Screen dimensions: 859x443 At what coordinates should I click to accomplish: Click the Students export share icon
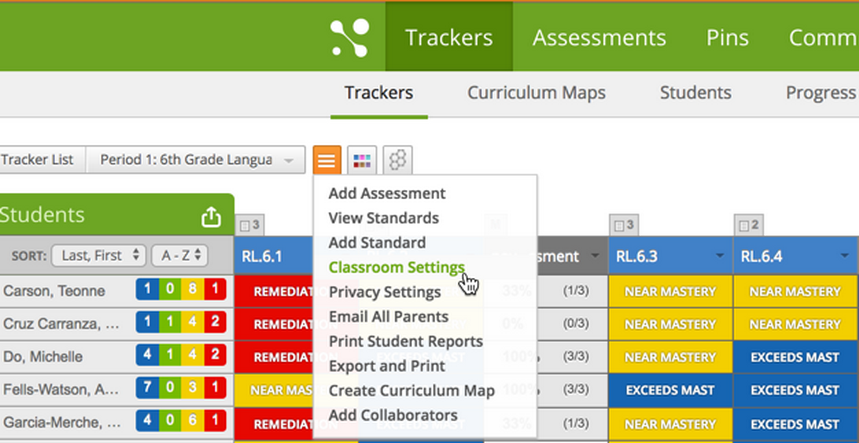click(211, 217)
